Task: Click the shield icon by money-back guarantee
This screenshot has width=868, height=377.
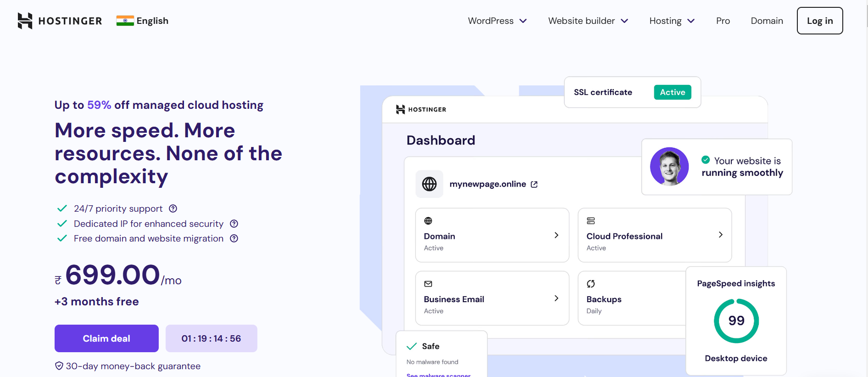Action: (x=59, y=366)
